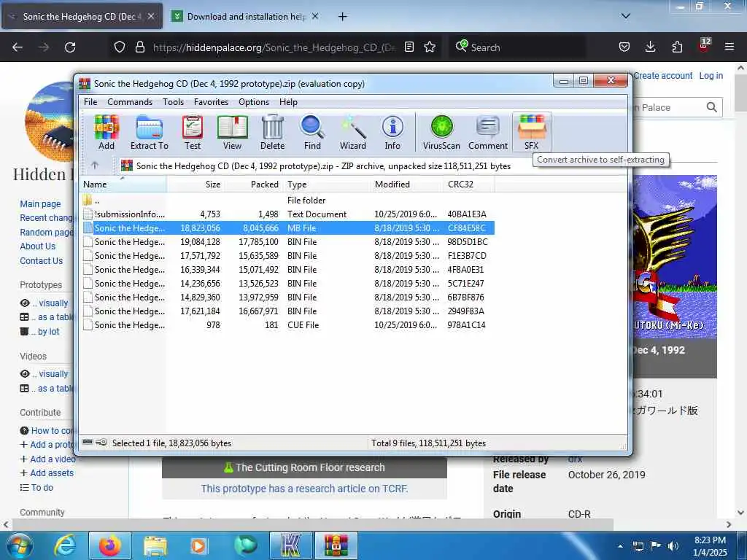Click the Save to Pocket icon
This screenshot has width=747, height=560.
click(624, 47)
